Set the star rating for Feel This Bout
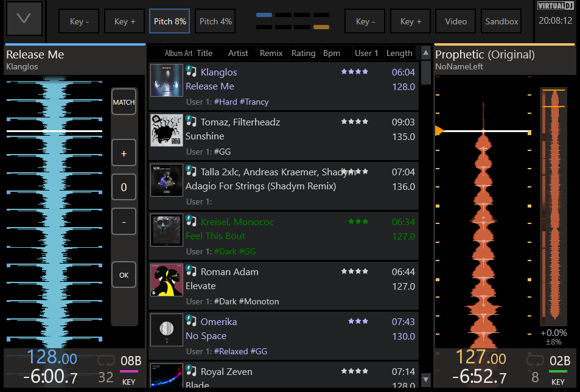 [x=358, y=222]
